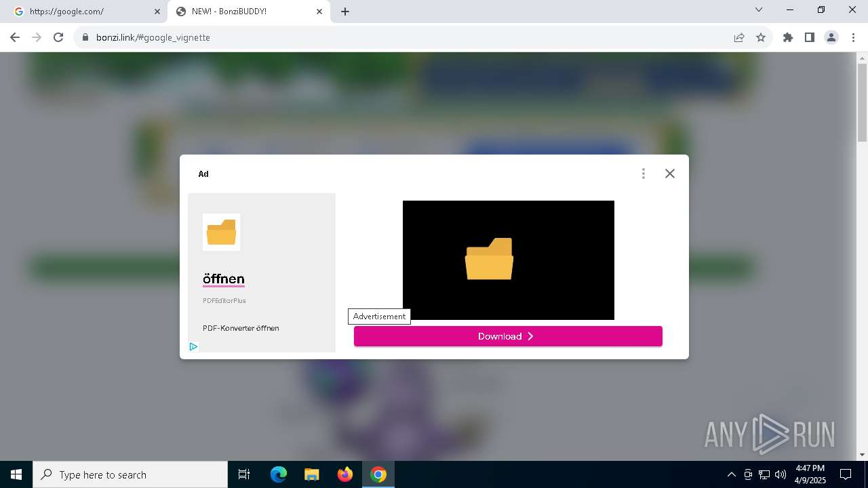Open a new browser tab

click(x=345, y=12)
